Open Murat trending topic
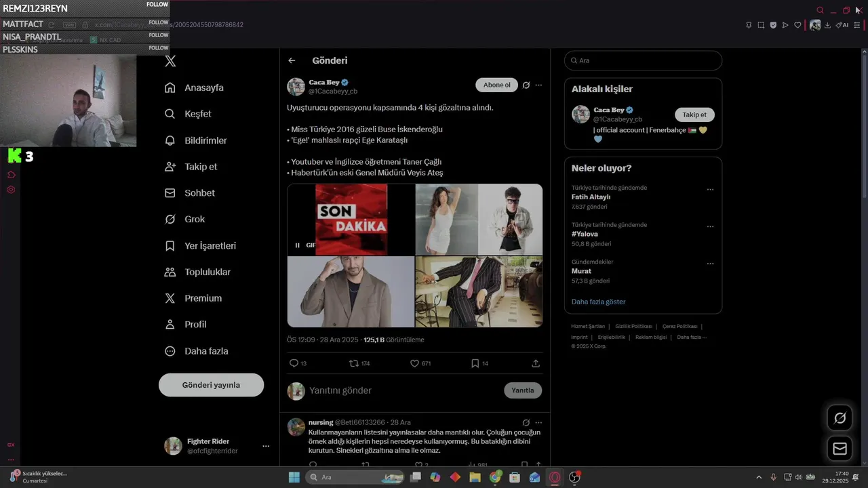868x488 pixels. pyautogui.click(x=581, y=271)
